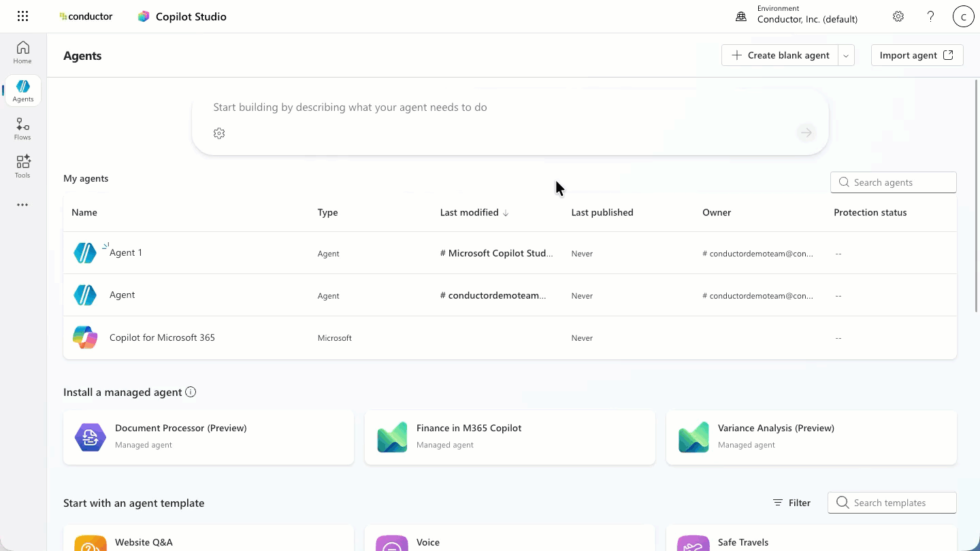Click the Website Q&A template title

coord(144,542)
